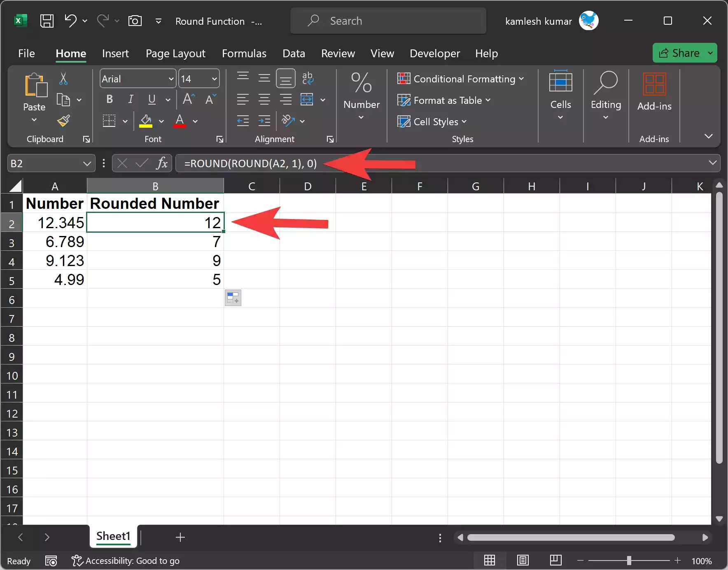Screen dimensions: 728x570
Task: Click the Undo icon
Action: tap(70, 21)
